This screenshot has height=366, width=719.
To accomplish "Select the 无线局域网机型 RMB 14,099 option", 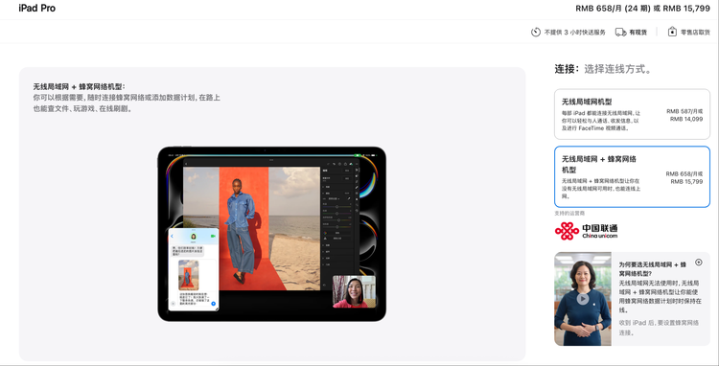I will click(x=632, y=114).
